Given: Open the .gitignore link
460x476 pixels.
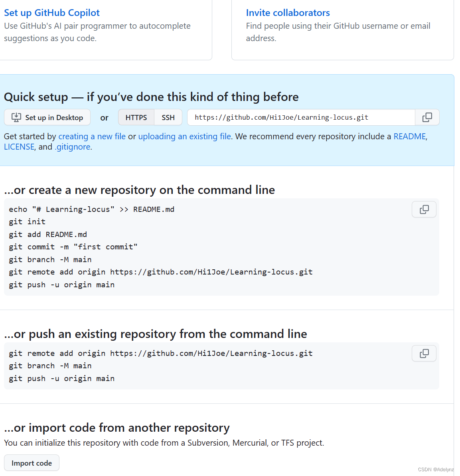Looking at the screenshot, I should [72, 147].
